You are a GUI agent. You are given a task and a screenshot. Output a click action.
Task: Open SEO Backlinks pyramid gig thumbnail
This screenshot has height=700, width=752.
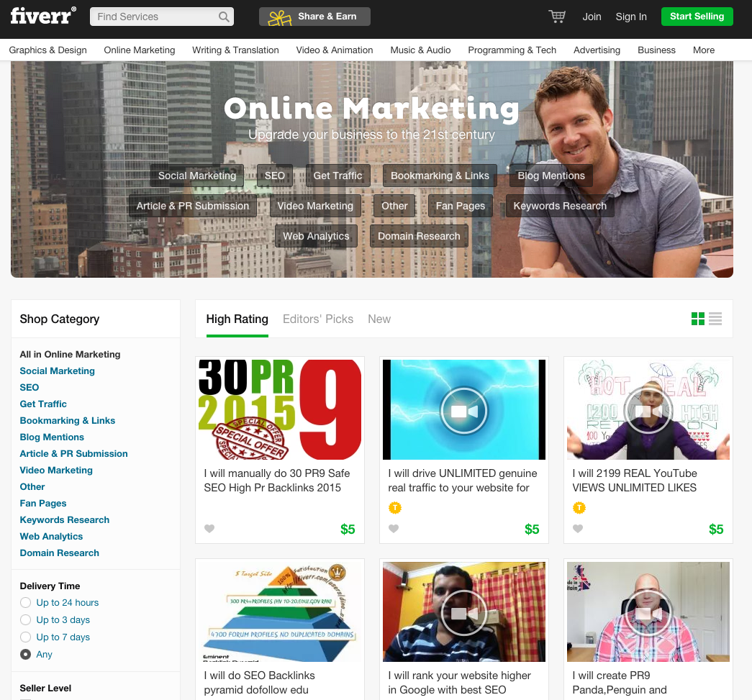pos(280,612)
